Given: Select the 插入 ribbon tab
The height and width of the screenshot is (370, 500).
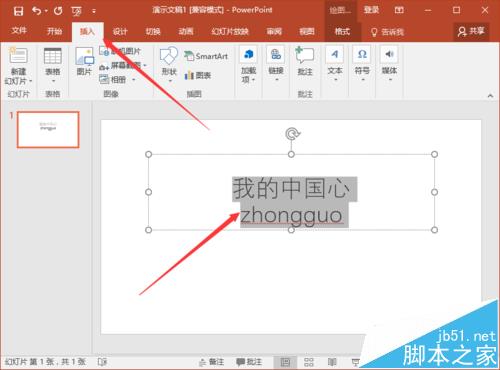Looking at the screenshot, I should (87, 31).
